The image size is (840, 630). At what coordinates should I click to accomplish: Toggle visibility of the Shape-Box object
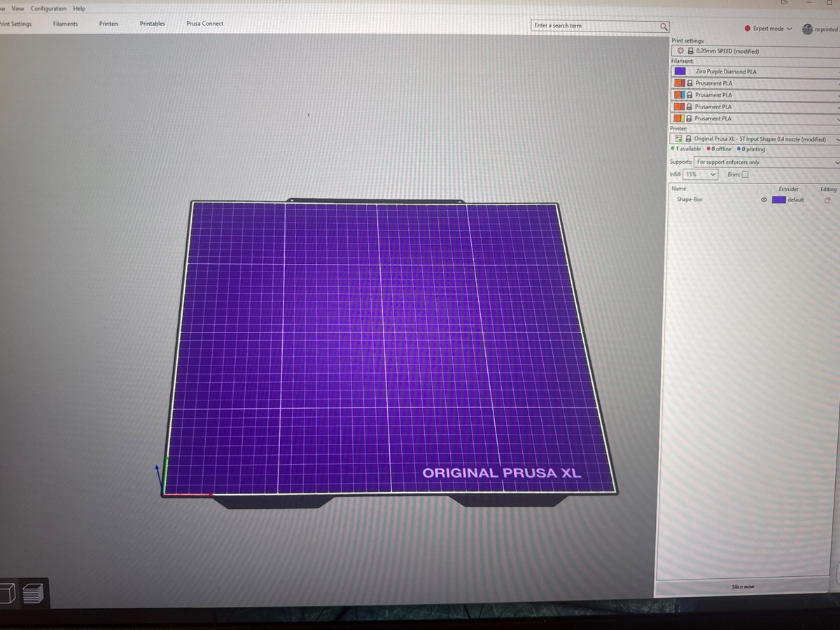[763, 199]
